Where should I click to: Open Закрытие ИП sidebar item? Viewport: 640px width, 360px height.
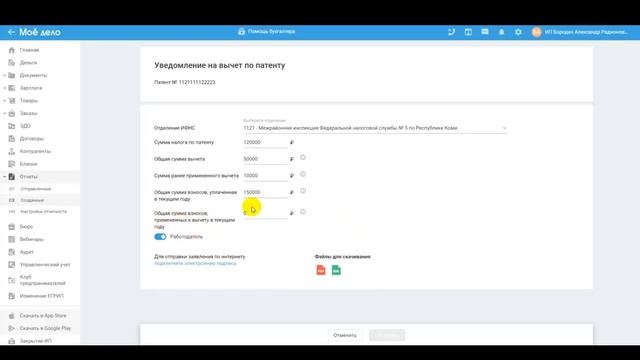pyautogui.click(x=36, y=341)
